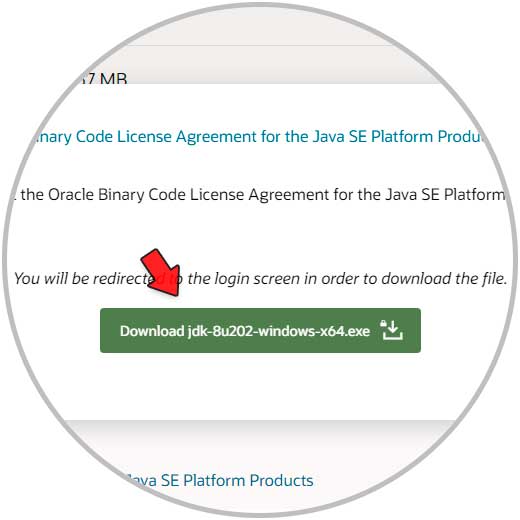Click the MB file size text
This screenshot has width=520, height=520.
tap(114, 79)
